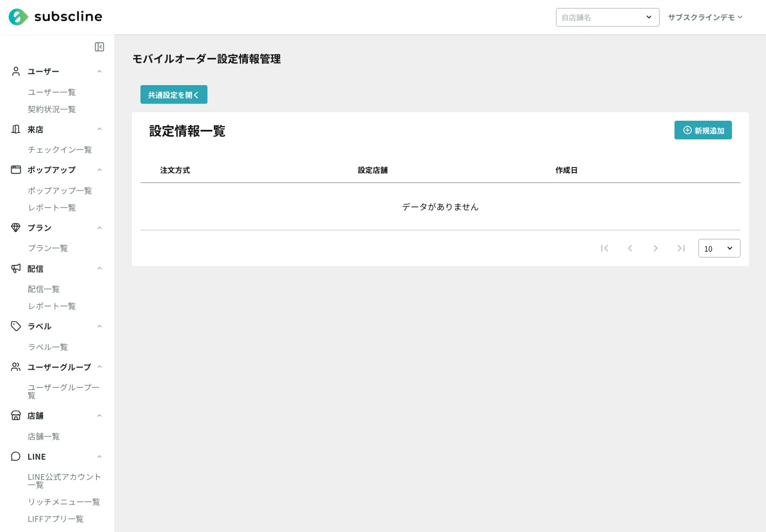
Task: Collapse the プラン section chevron
Action: point(99,228)
